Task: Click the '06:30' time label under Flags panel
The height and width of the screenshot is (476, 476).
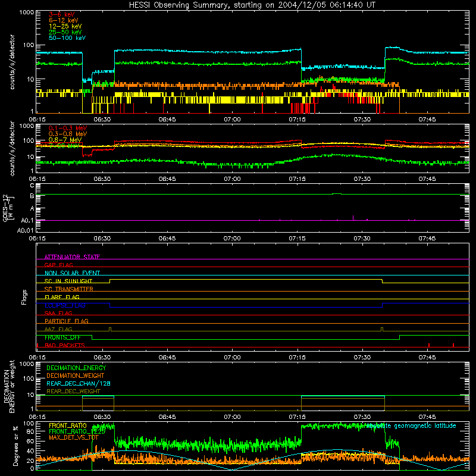Action: tap(102, 358)
